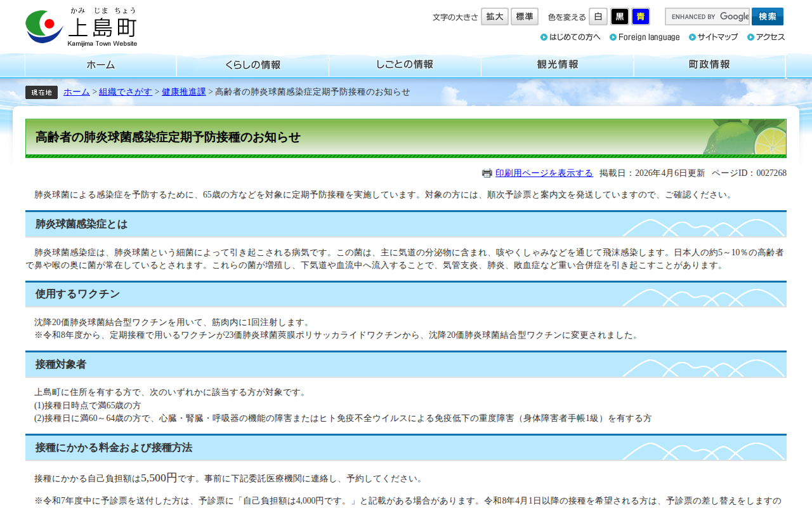
Task: Go to ホーム navigation tab
Action: tap(101, 65)
